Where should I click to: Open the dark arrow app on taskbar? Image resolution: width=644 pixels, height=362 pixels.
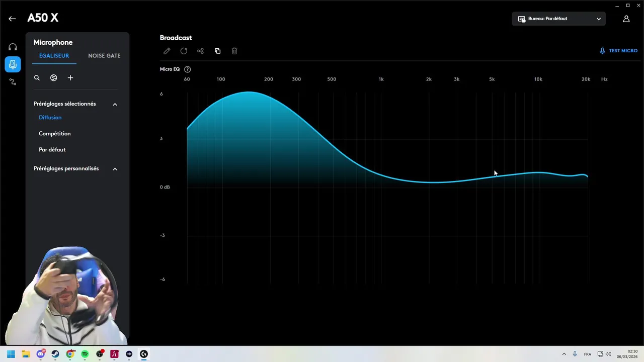(129, 354)
